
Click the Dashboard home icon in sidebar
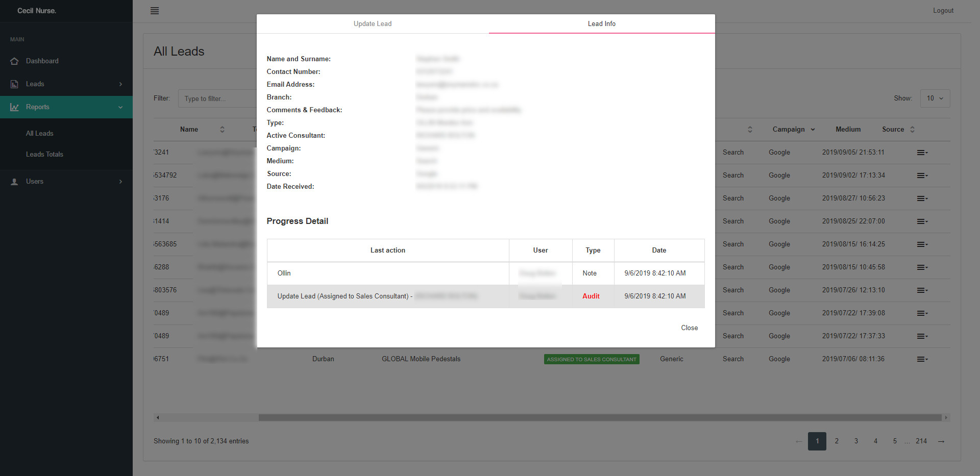click(14, 61)
